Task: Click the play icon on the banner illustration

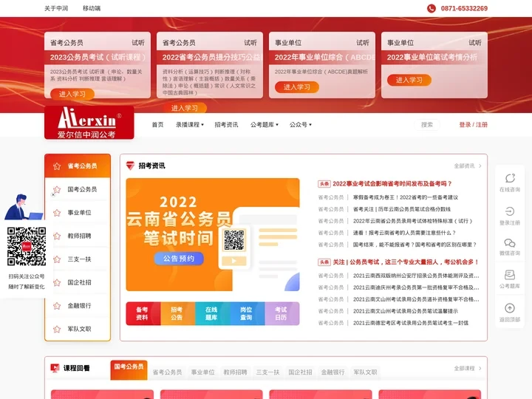Action: (x=234, y=261)
